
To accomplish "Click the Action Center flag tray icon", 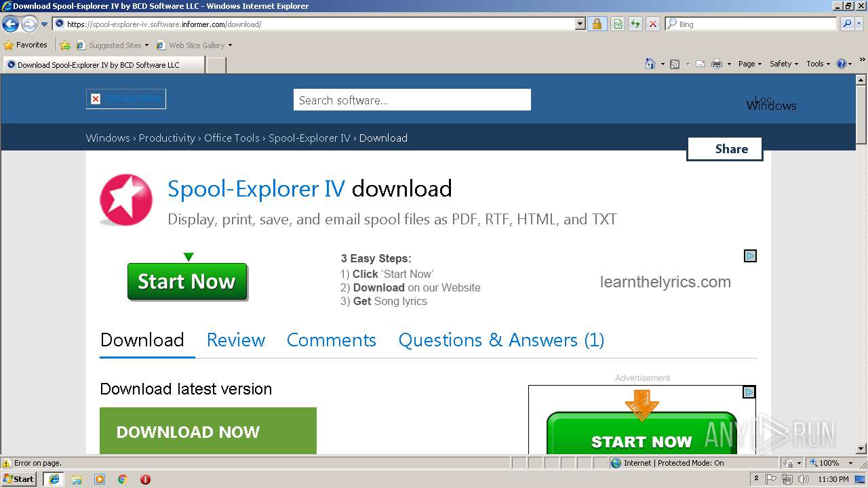I will coord(771,479).
